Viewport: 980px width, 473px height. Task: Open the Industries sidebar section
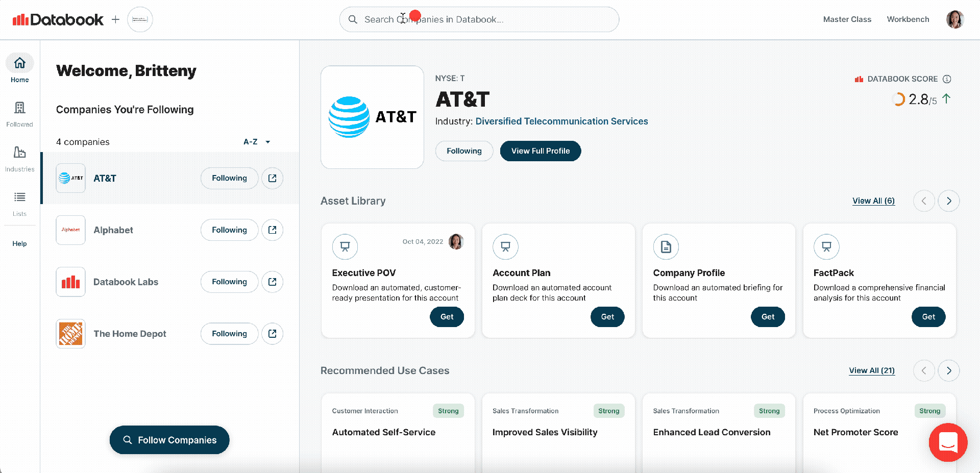tap(19, 158)
